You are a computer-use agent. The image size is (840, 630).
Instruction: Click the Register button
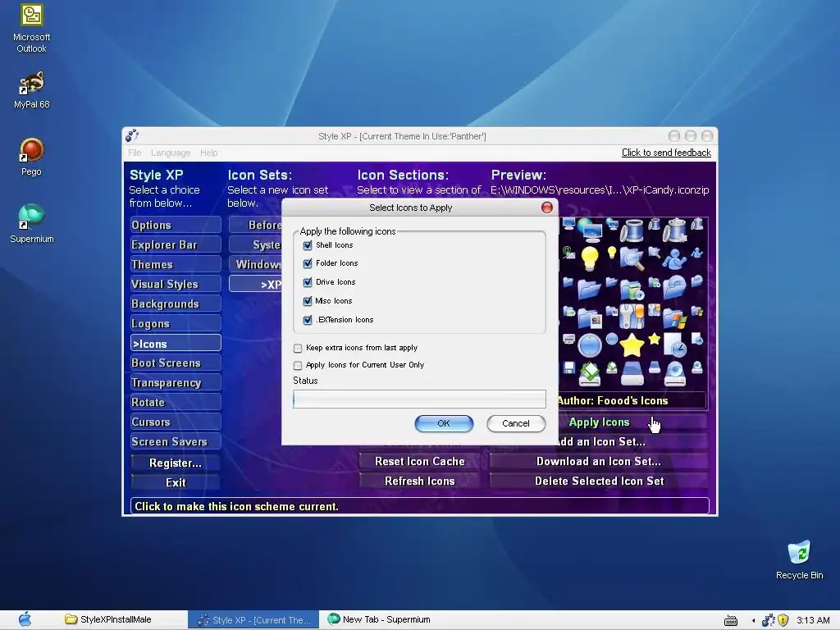[176, 463]
